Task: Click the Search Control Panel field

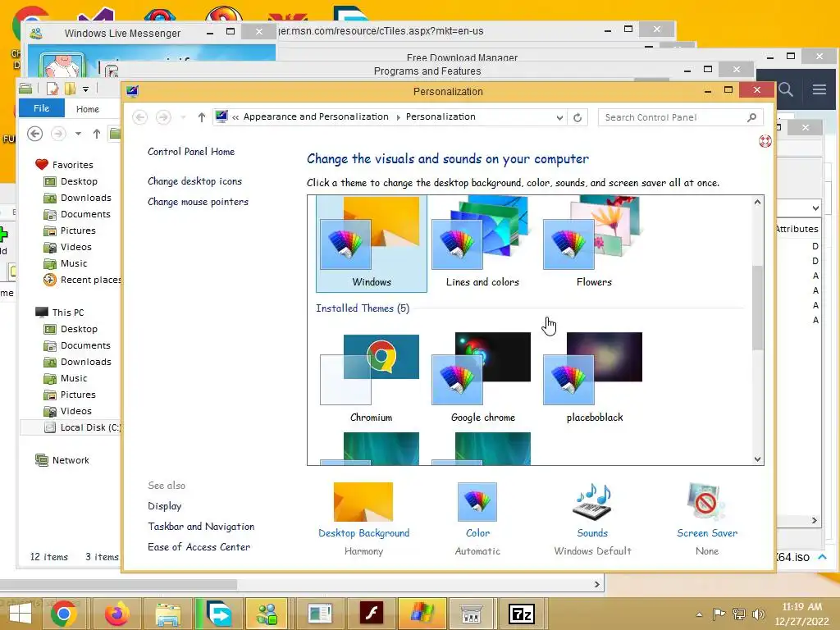Action: [x=680, y=117]
